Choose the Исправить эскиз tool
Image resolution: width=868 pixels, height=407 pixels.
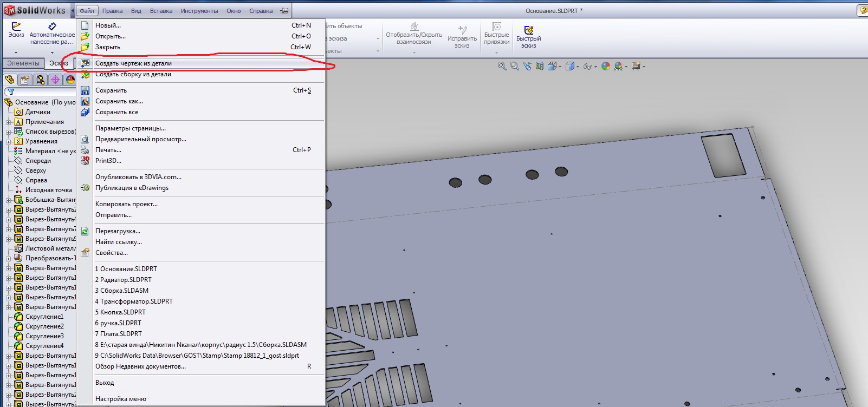462,37
